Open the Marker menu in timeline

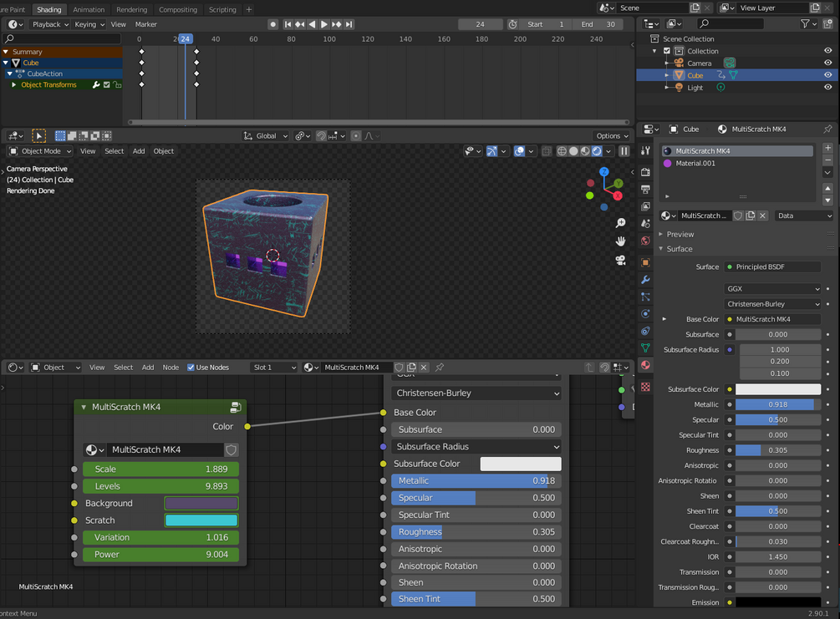[145, 24]
